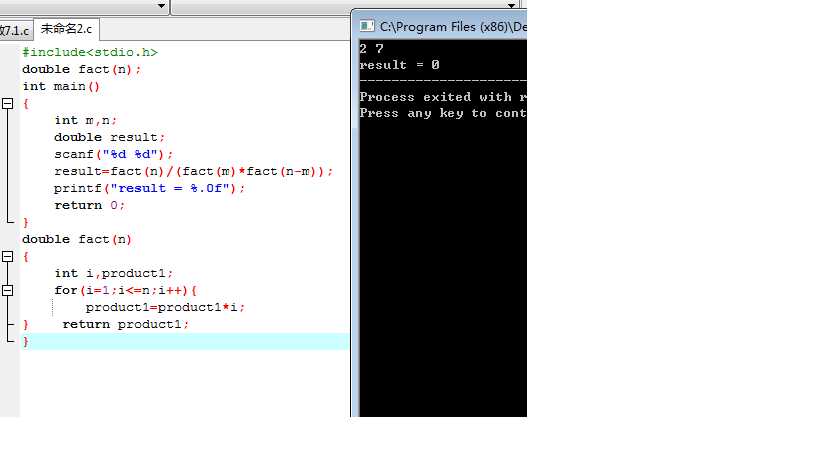Image resolution: width=819 pixels, height=460 pixels.
Task: Click the scanf("%d %d") line
Action: tap(113, 155)
